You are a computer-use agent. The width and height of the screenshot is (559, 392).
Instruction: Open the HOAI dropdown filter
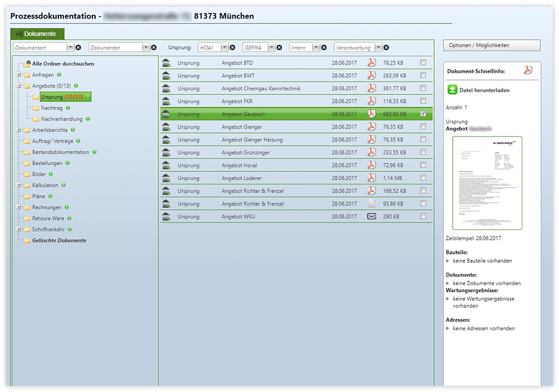click(x=224, y=47)
